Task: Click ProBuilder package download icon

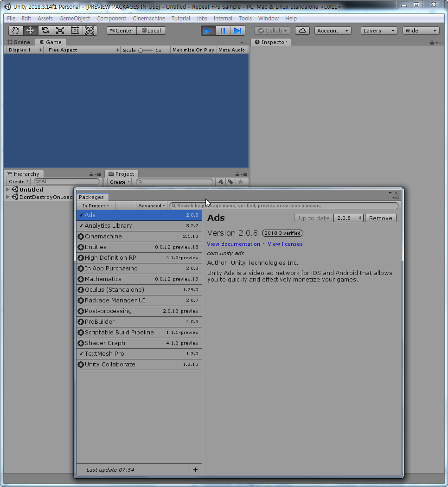Action: [x=81, y=322]
